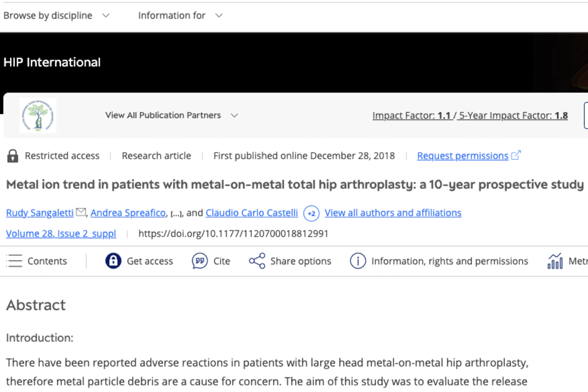Expand View All Publication Partners

(171, 115)
